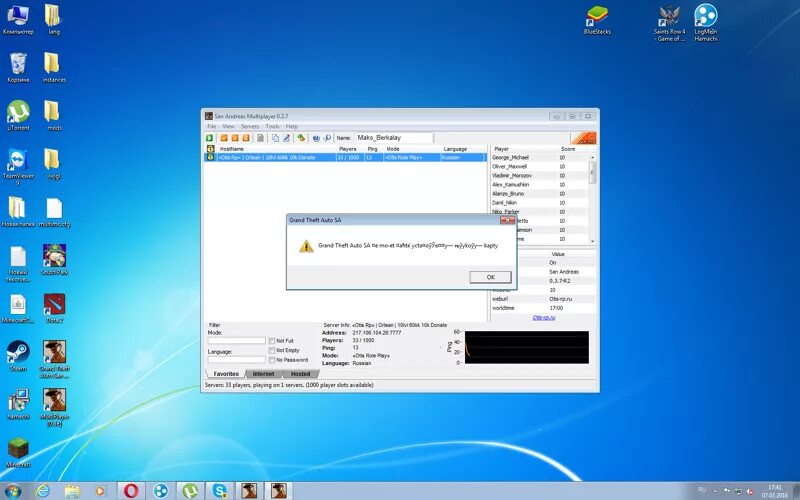Click Skype icon in the taskbar
This screenshot has height=500, width=800.
pos(220,491)
